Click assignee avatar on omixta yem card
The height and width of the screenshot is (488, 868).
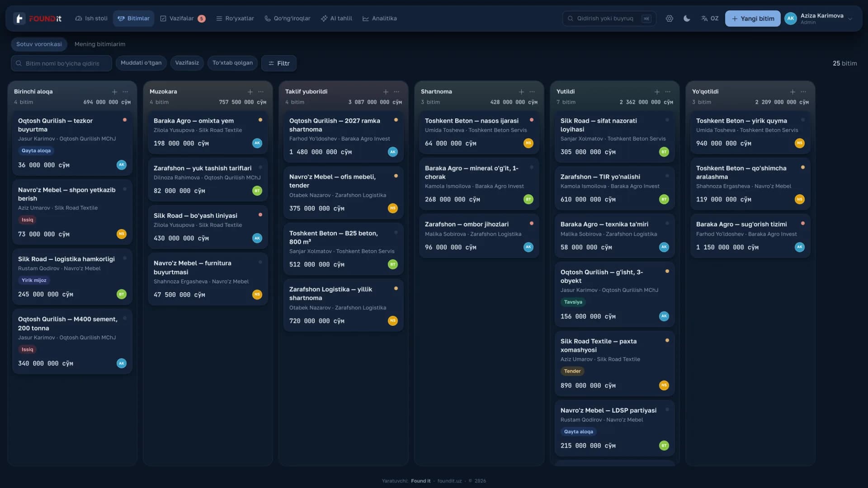tap(257, 143)
